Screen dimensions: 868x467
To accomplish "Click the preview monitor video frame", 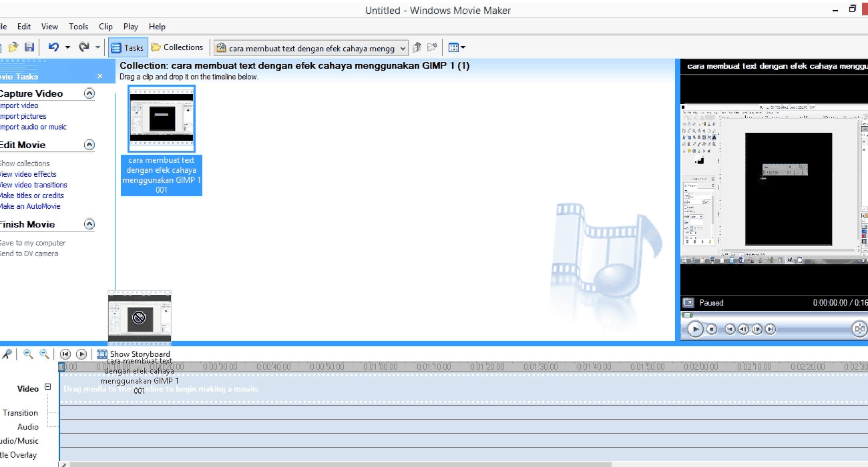I will pyautogui.click(x=775, y=183).
